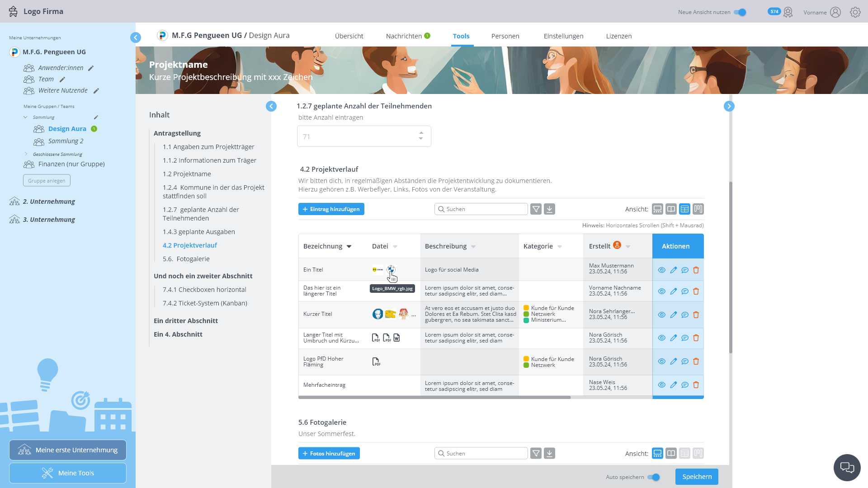Edit the Ein Titel row
The width and height of the screenshot is (868, 488).
tap(674, 270)
